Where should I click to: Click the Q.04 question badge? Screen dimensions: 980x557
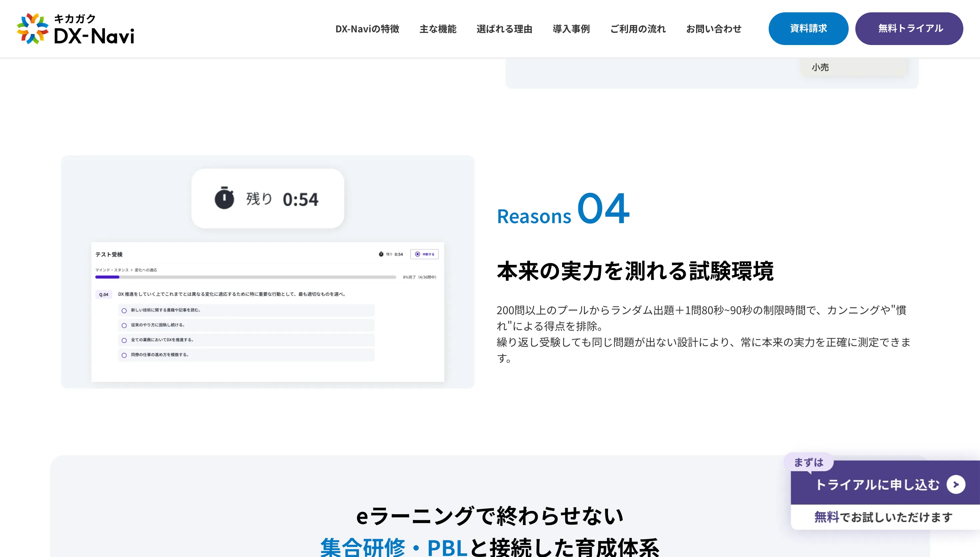pos(104,295)
